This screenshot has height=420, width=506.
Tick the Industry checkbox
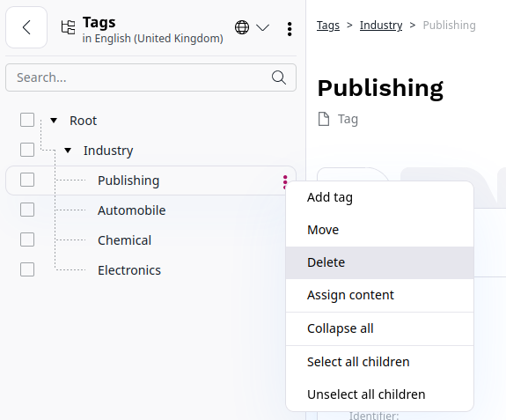pos(27,150)
